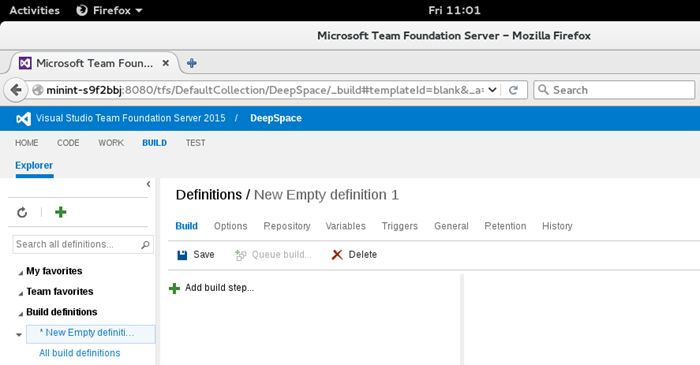Click Add build step link
Screen dimensions: 700x365
pos(219,288)
